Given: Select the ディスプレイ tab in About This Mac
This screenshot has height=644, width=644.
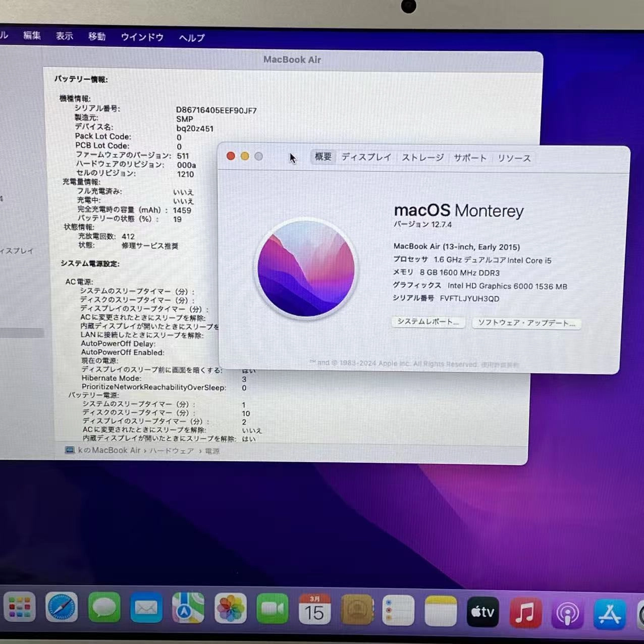Looking at the screenshot, I should (x=366, y=157).
